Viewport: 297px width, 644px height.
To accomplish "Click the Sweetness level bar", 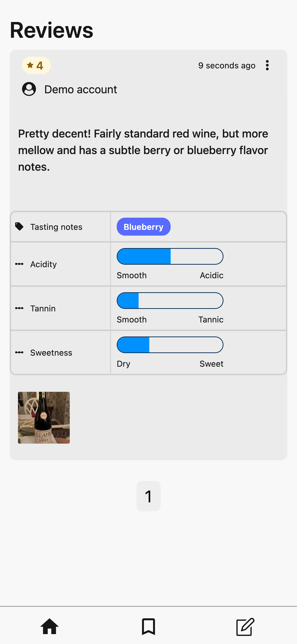I will [x=170, y=345].
